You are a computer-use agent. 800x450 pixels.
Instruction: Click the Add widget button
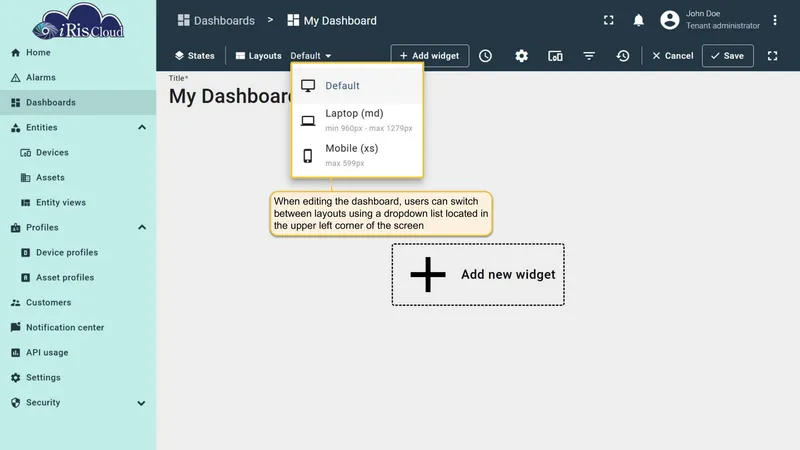click(x=430, y=56)
